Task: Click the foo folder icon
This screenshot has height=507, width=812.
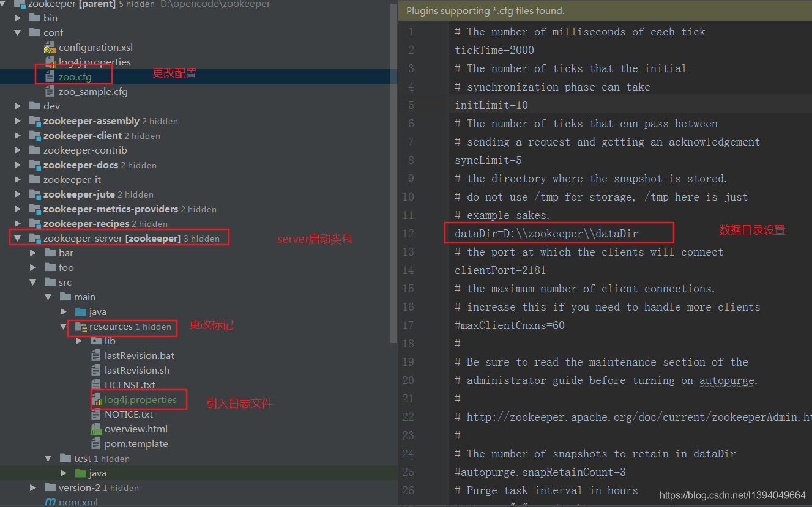Action: click(x=50, y=268)
